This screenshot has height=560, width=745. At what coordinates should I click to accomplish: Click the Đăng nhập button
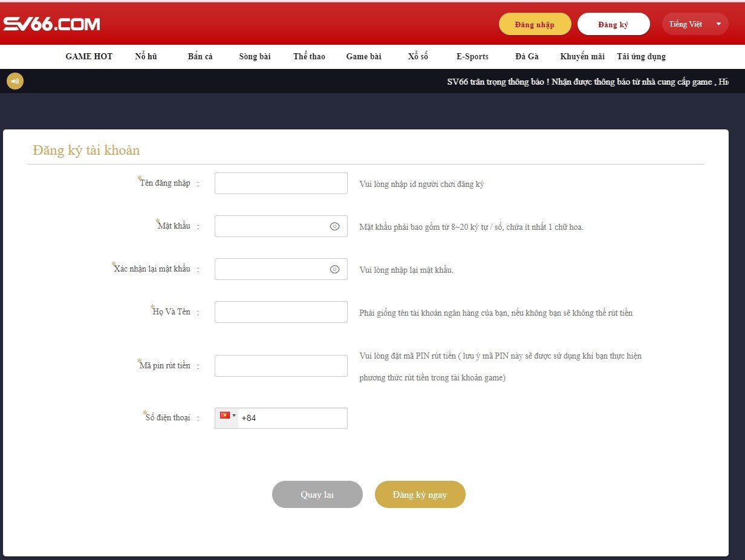535,24
